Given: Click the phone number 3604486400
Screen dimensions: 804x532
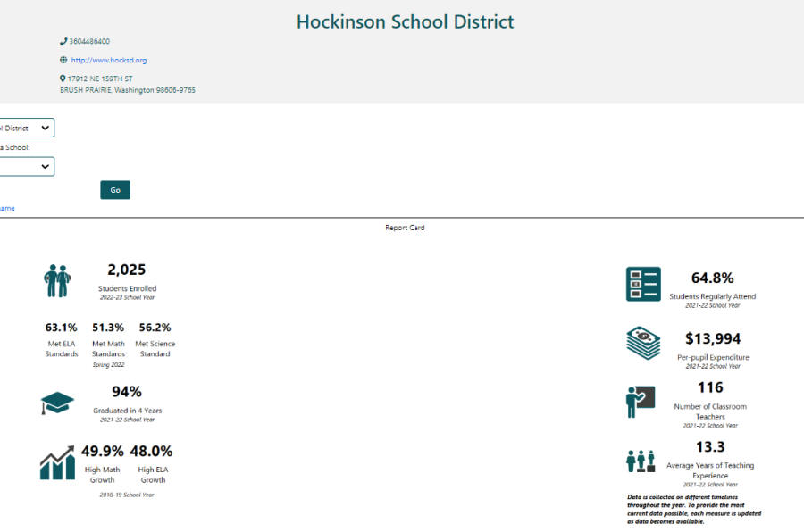Looking at the screenshot, I should point(89,41).
